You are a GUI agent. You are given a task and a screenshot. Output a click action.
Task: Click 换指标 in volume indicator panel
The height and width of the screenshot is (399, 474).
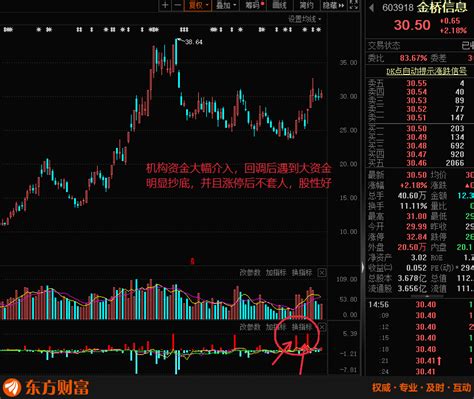[302, 273]
